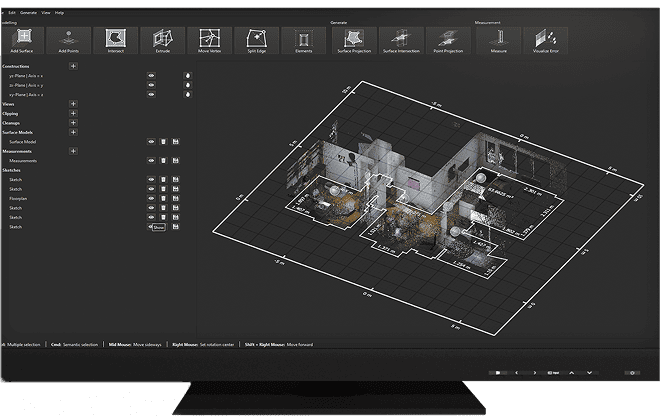Click 'Semantic selection' status bar hint
Screen dimensions: 660x416
[x=80, y=344]
